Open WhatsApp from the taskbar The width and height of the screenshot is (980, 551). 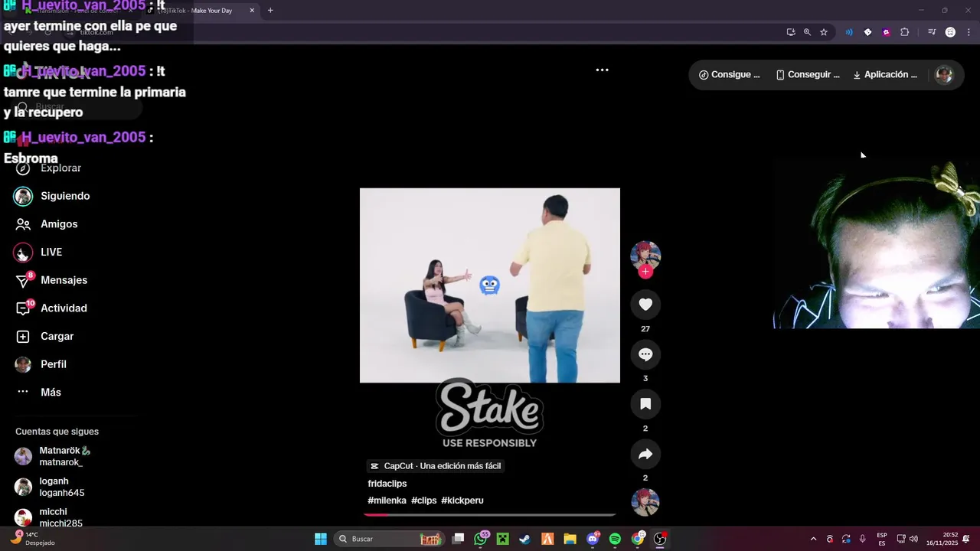tap(481, 539)
